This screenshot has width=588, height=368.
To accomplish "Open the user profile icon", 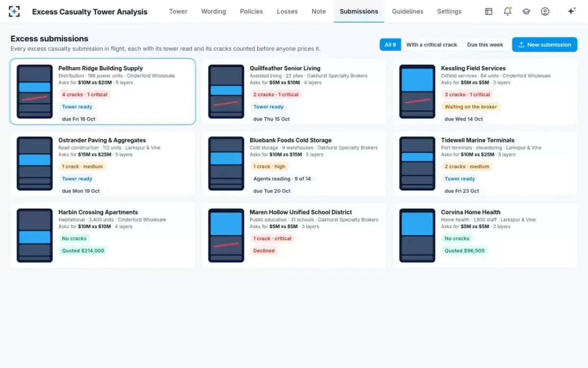I will [545, 11].
